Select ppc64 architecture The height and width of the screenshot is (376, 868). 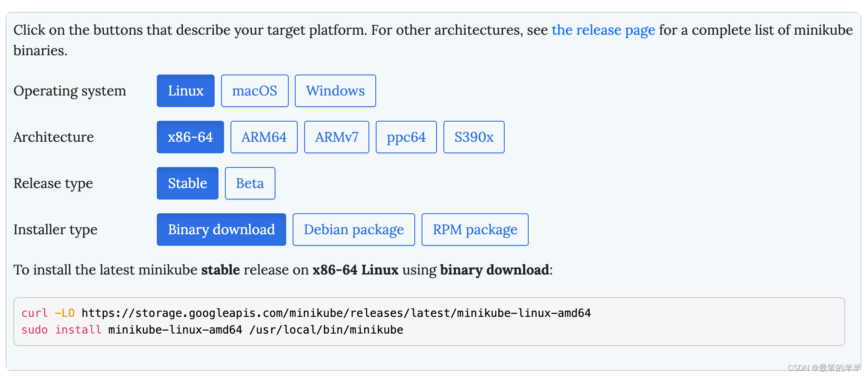click(406, 137)
